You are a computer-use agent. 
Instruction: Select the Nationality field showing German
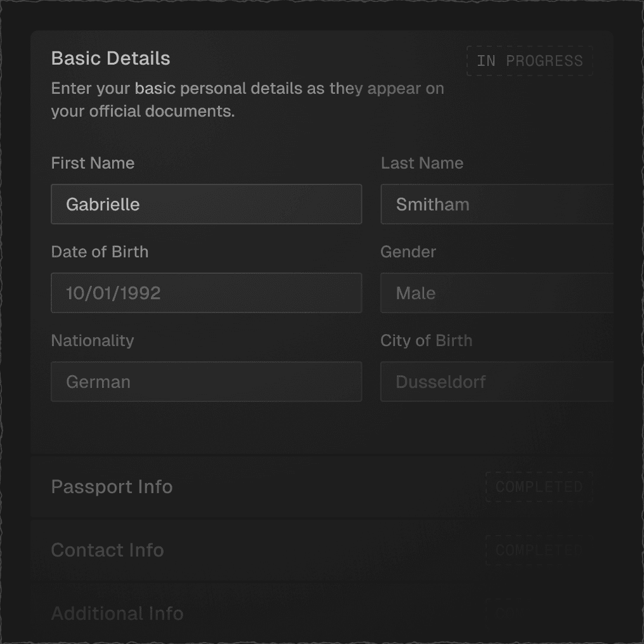coord(206,382)
